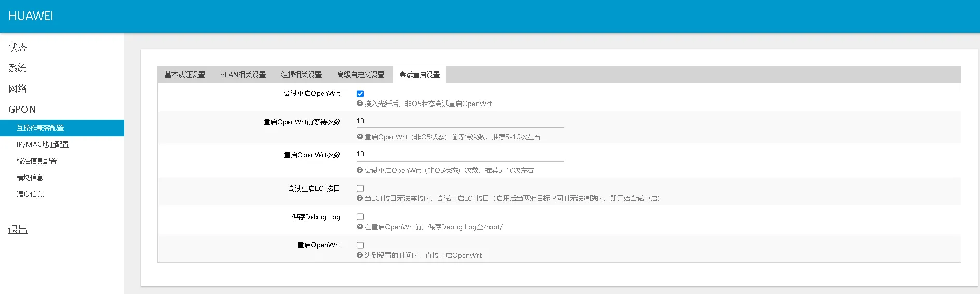Screen dimensions: 980x294
Task: Select the 组播相关设置 tab
Action: (301, 75)
